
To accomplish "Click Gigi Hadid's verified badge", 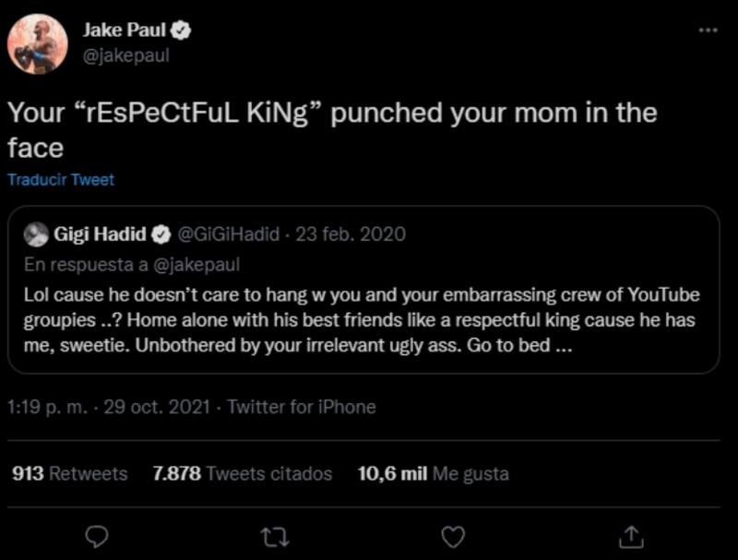I will 160,234.
